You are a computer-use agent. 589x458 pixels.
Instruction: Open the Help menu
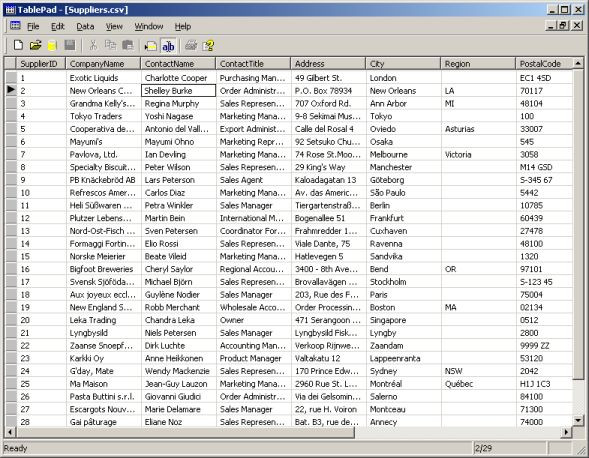[183, 26]
